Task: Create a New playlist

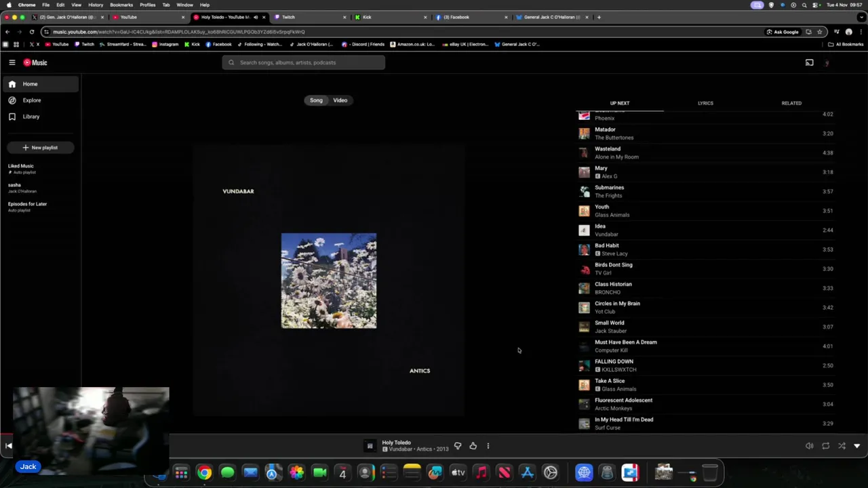Action: (x=40, y=148)
